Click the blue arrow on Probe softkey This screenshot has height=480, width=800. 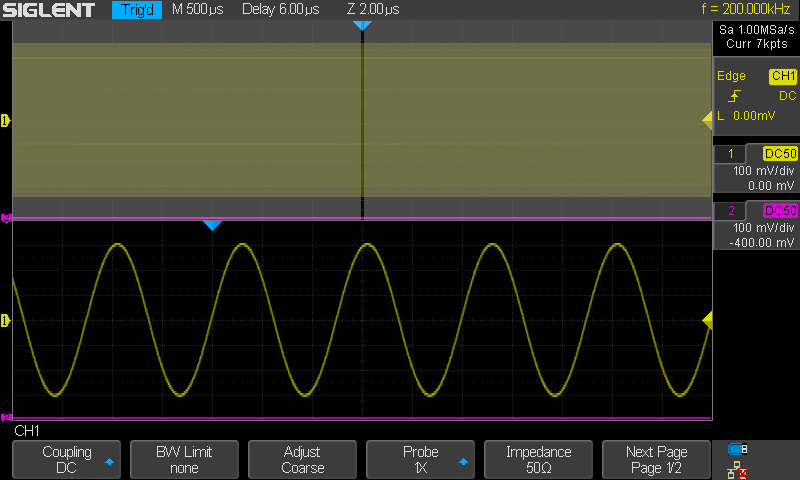pyautogui.click(x=463, y=462)
